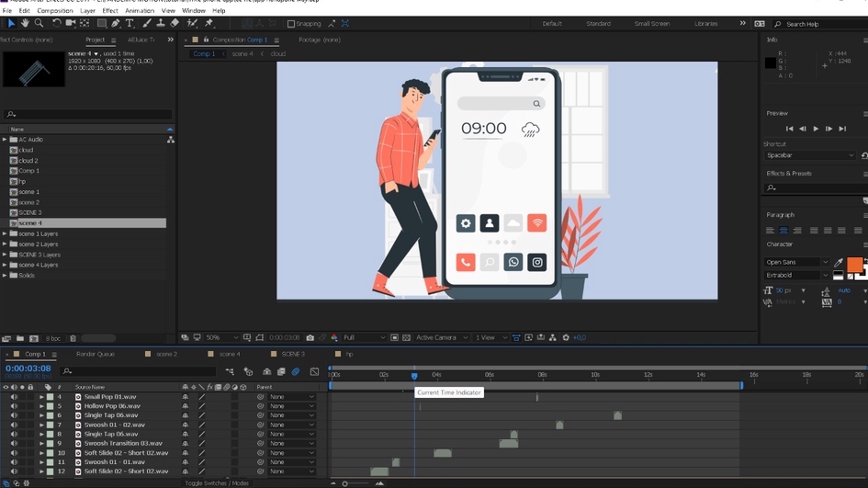868x488 pixels.
Task: Select the Hand tool
Action: pyautogui.click(x=25, y=23)
